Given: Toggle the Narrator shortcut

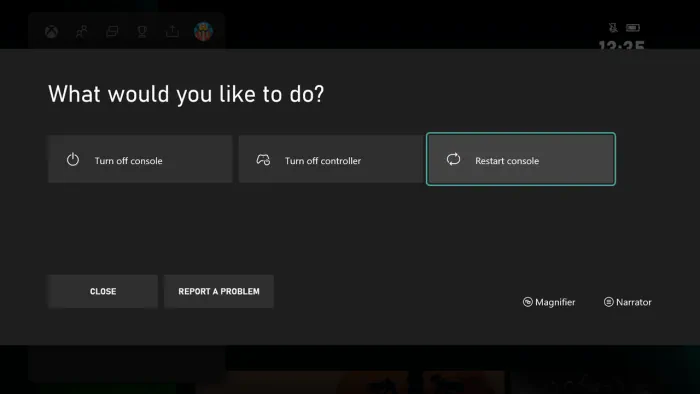Looking at the screenshot, I should (x=628, y=302).
